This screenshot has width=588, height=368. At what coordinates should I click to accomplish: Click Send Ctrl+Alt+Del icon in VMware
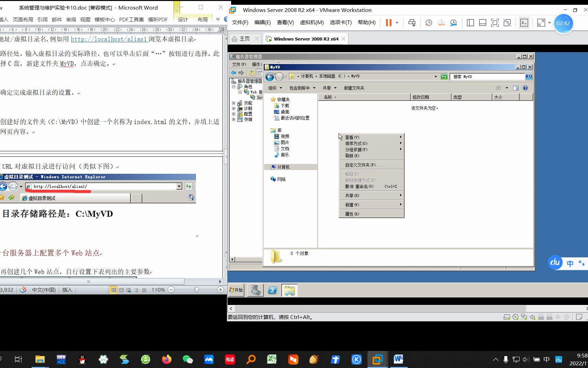click(x=412, y=22)
